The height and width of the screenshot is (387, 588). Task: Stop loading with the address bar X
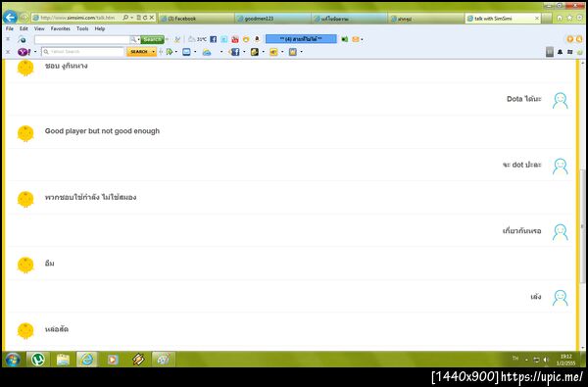pos(152,18)
